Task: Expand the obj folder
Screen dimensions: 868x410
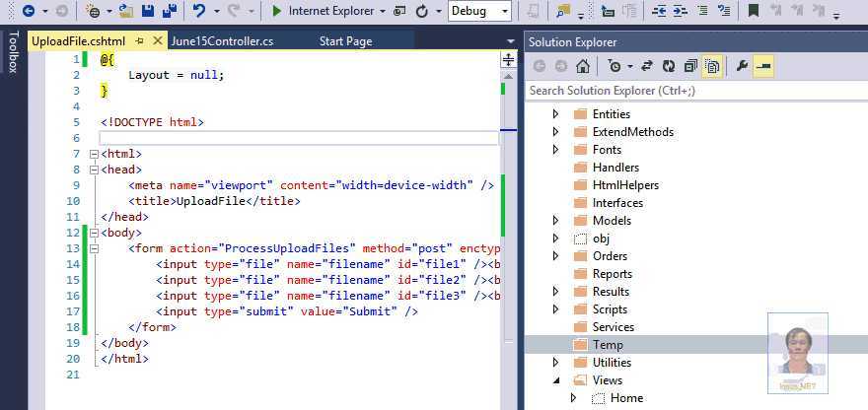Action: [x=555, y=238]
